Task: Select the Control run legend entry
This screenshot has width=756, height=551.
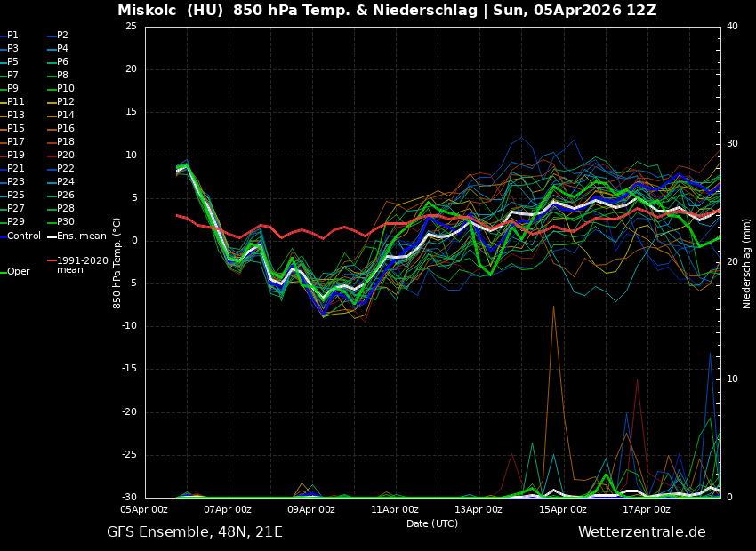Action: (23, 236)
